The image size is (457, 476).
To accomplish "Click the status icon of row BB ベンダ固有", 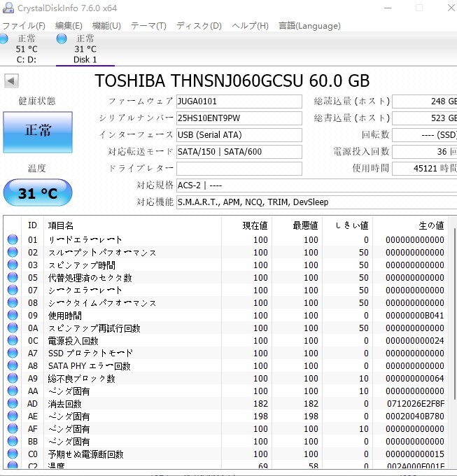I will click(13, 441).
